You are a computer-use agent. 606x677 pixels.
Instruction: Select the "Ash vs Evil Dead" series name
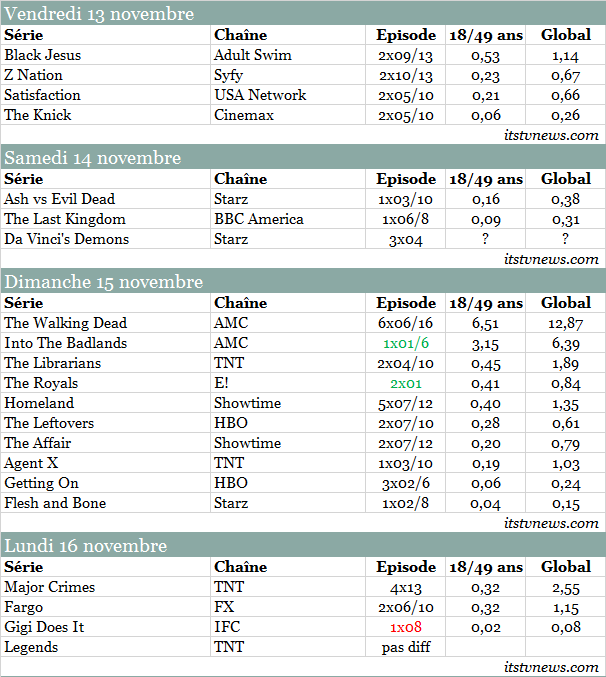pos(59,199)
